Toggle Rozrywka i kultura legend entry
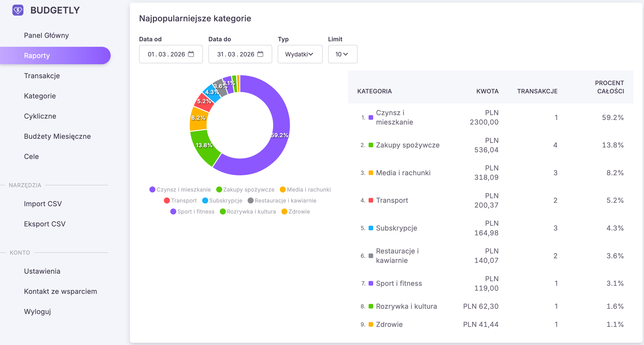644x345 pixels. pyautogui.click(x=248, y=211)
